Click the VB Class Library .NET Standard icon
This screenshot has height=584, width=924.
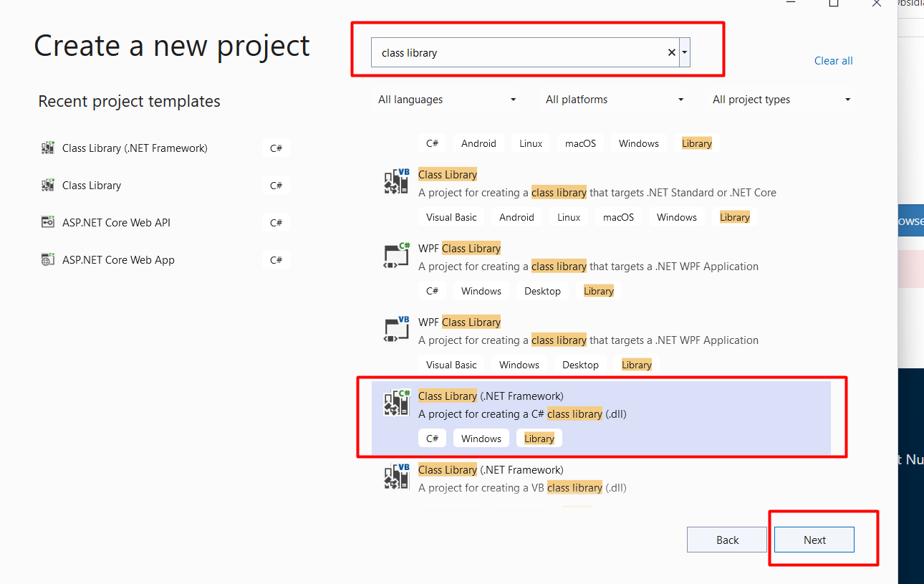point(396,181)
